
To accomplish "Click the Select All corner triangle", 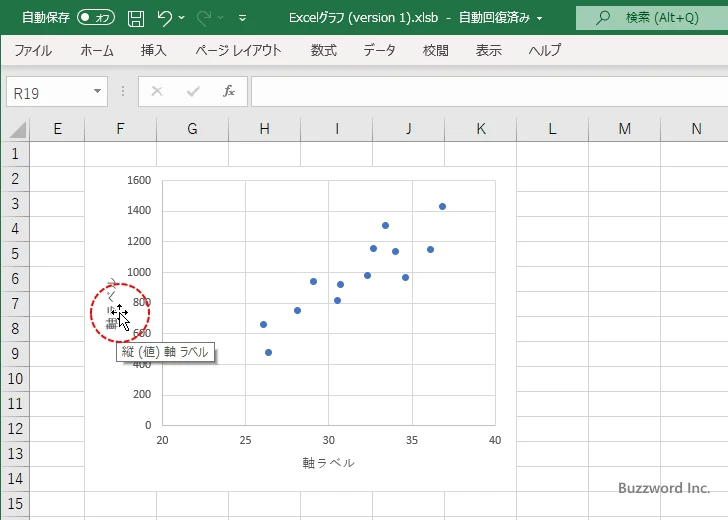I will (18, 129).
